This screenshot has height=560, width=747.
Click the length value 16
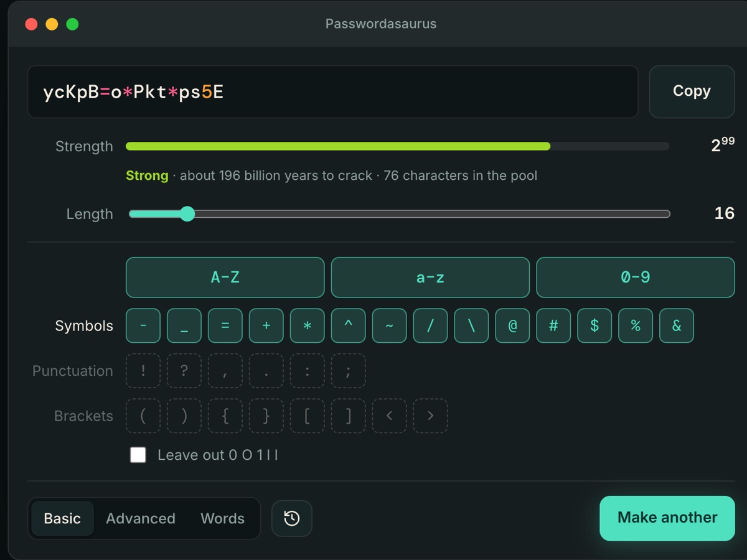[724, 213]
